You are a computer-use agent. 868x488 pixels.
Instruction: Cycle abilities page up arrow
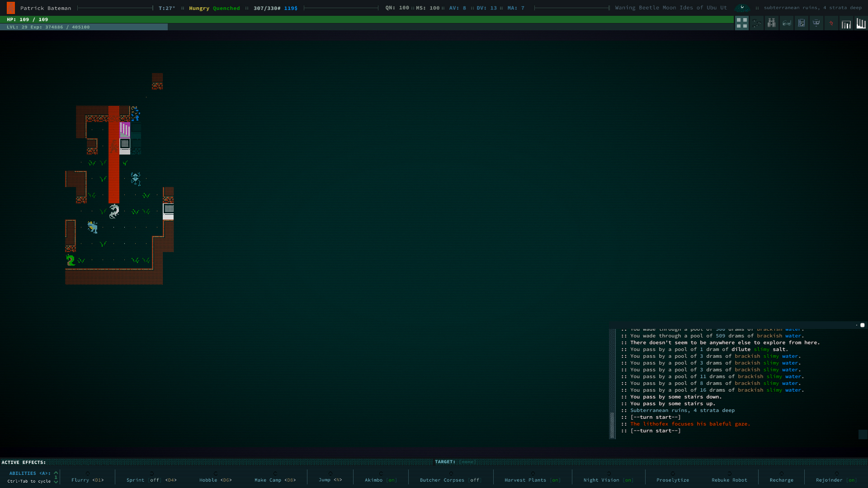(56, 473)
